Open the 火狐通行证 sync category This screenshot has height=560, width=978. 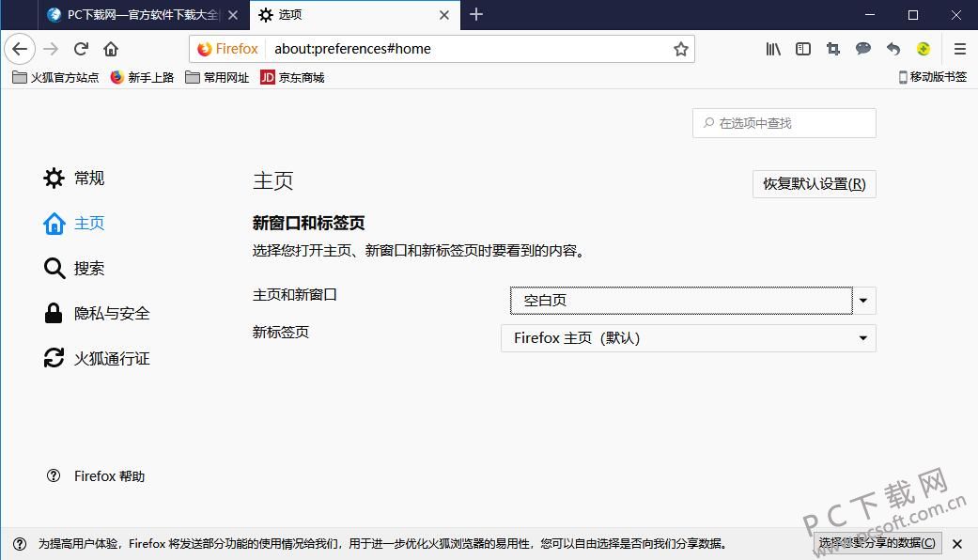97,358
